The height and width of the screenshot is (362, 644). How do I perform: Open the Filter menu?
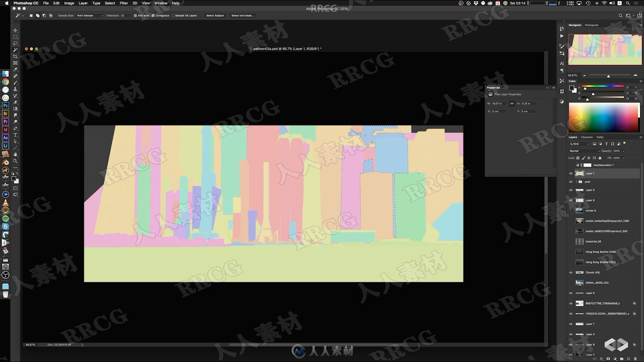[123, 3]
